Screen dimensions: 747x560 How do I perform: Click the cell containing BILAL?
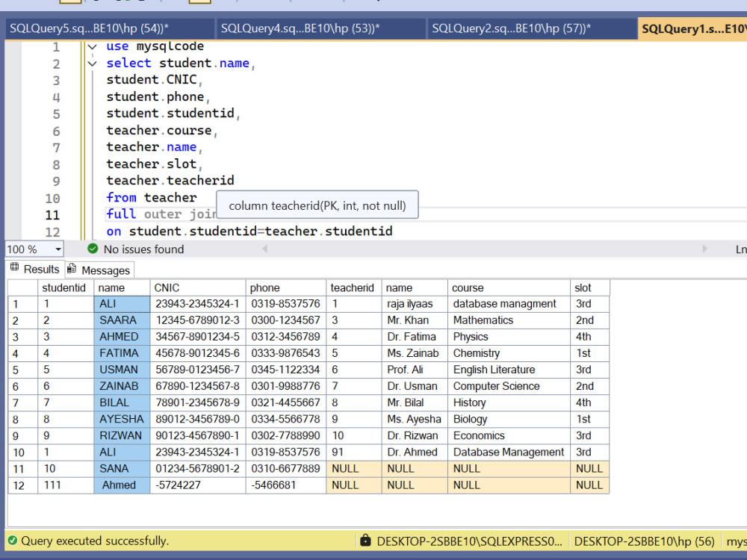[x=122, y=403]
